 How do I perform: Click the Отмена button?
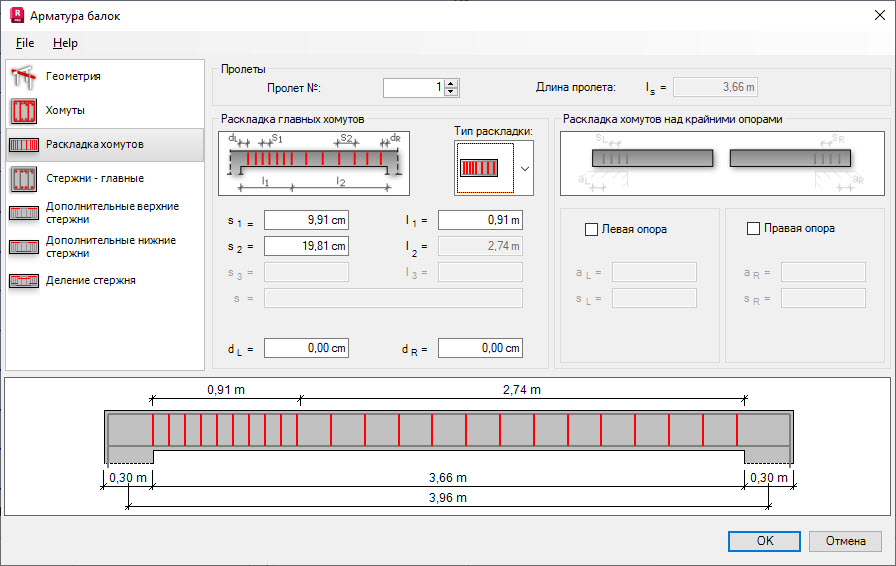coord(845,541)
